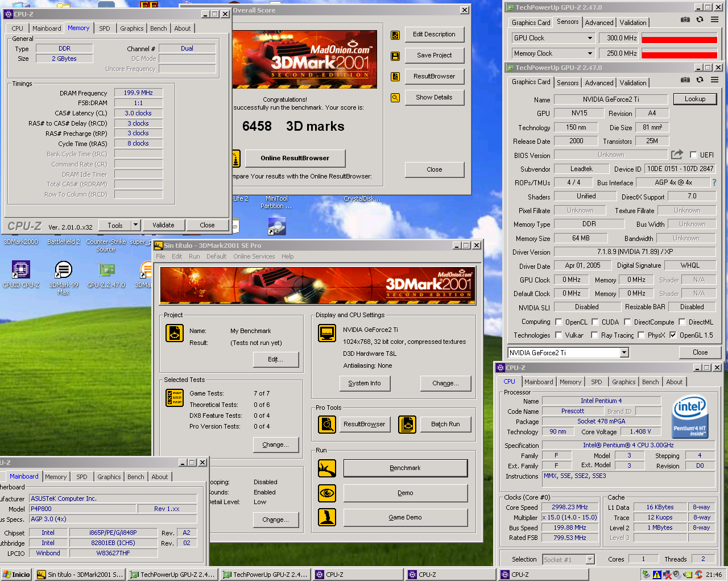
Task: Toggle OpenGL 1.5 checkbox
Action: [673, 335]
